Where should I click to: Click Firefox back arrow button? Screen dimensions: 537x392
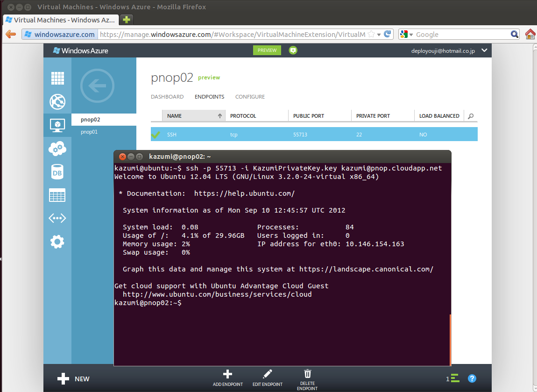coord(11,34)
